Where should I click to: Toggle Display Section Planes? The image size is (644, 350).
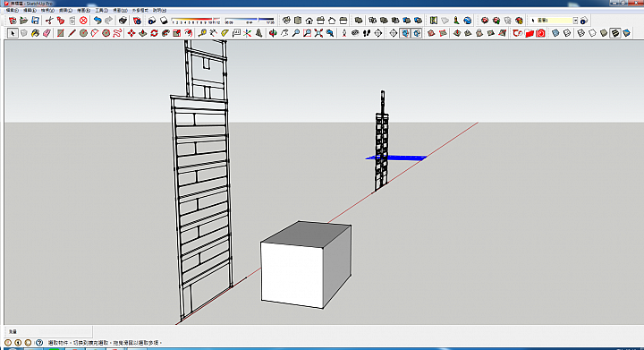(x=405, y=33)
